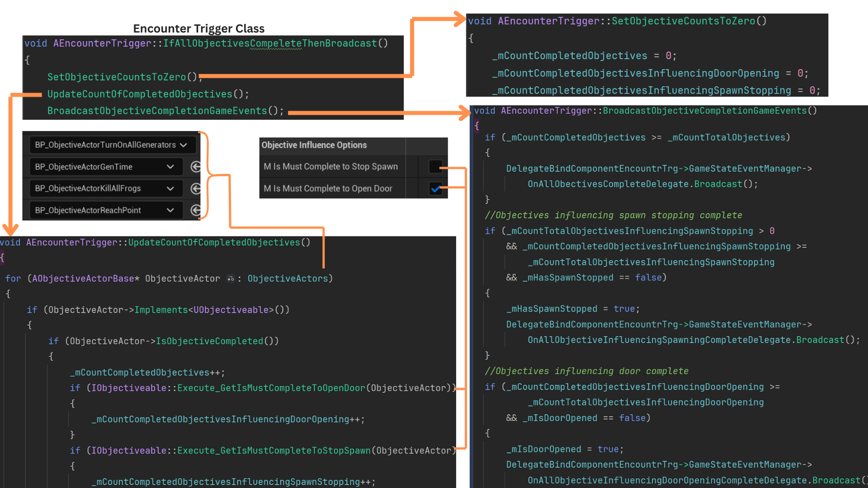Click the Execute_GetIsMustCompleteToStopSpawn function call
This screenshot has width=868, height=488.
274,450
